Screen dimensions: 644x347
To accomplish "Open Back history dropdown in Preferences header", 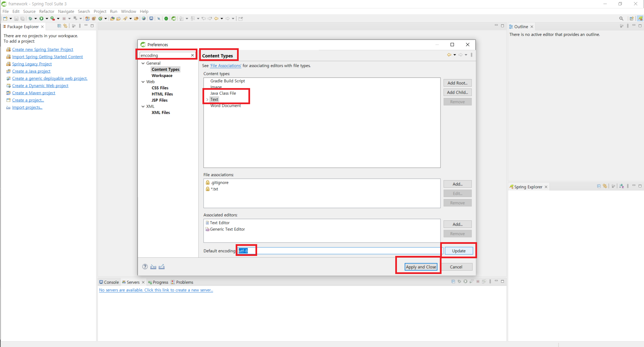I will tap(455, 55).
